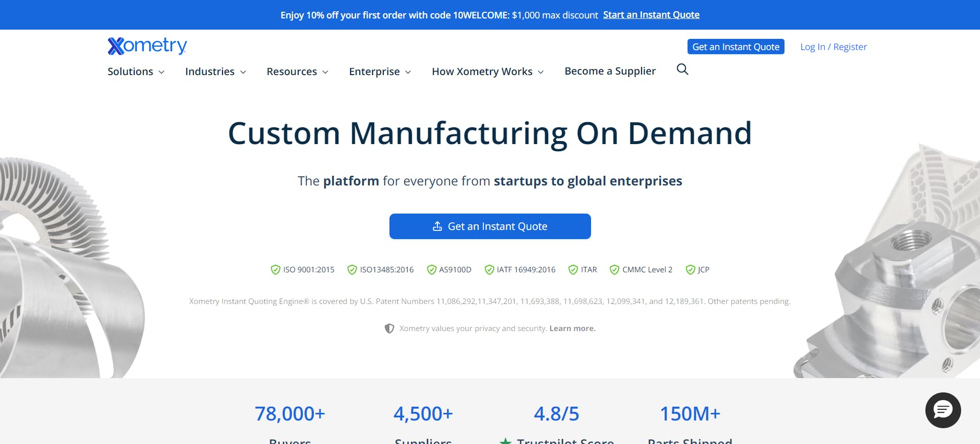Click the ITAR shield checkmark icon

(x=573, y=270)
